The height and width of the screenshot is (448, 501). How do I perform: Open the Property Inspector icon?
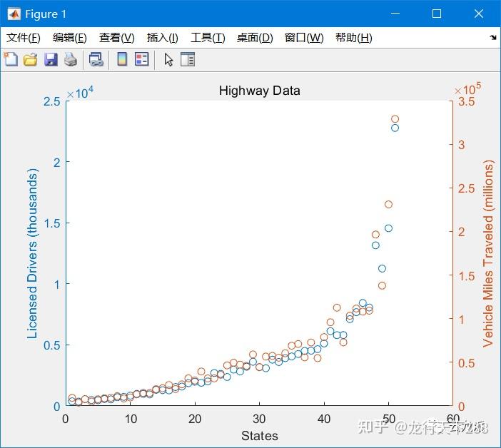[x=188, y=59]
